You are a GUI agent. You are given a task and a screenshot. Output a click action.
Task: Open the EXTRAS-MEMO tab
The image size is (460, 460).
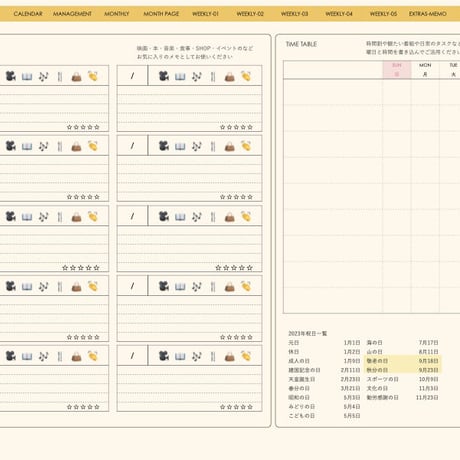(428, 14)
